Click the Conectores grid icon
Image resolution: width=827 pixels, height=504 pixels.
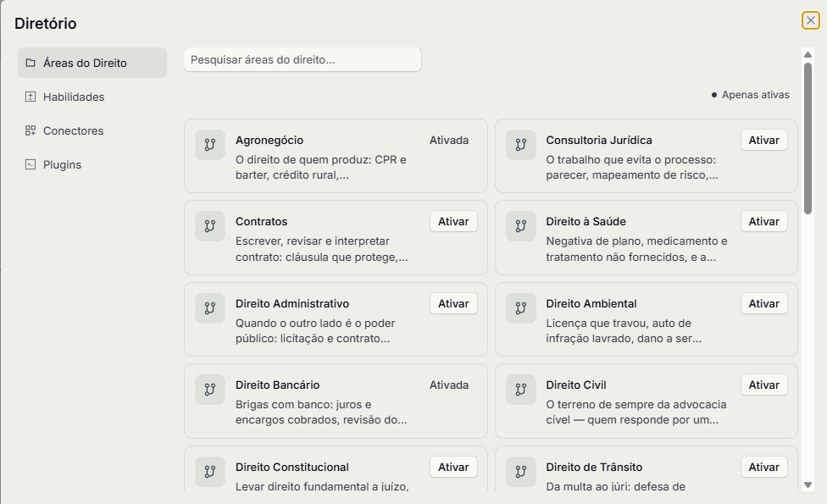tap(31, 130)
